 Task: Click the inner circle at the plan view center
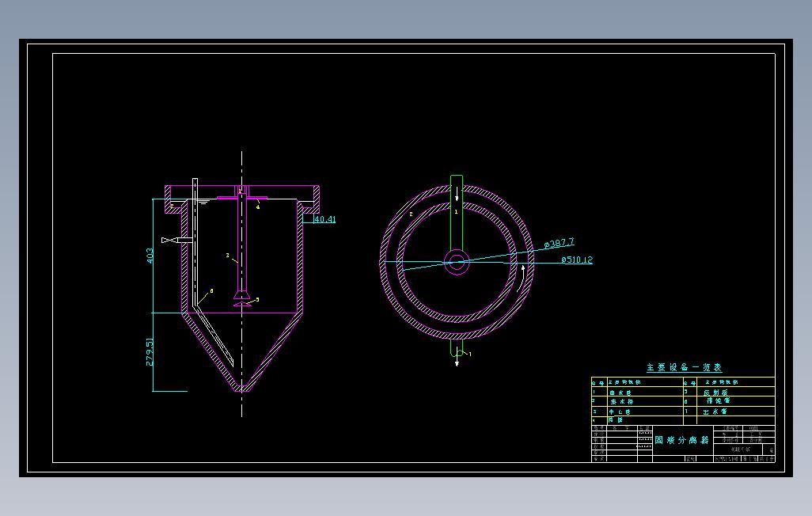coord(457,262)
